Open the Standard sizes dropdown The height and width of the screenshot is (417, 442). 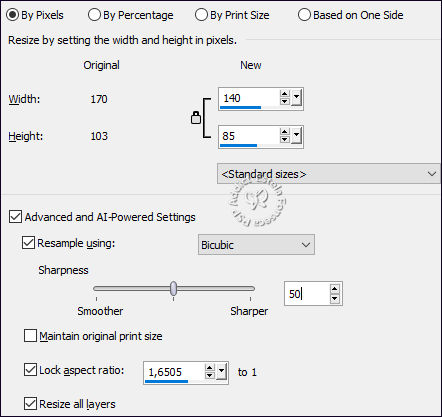pyautogui.click(x=329, y=174)
